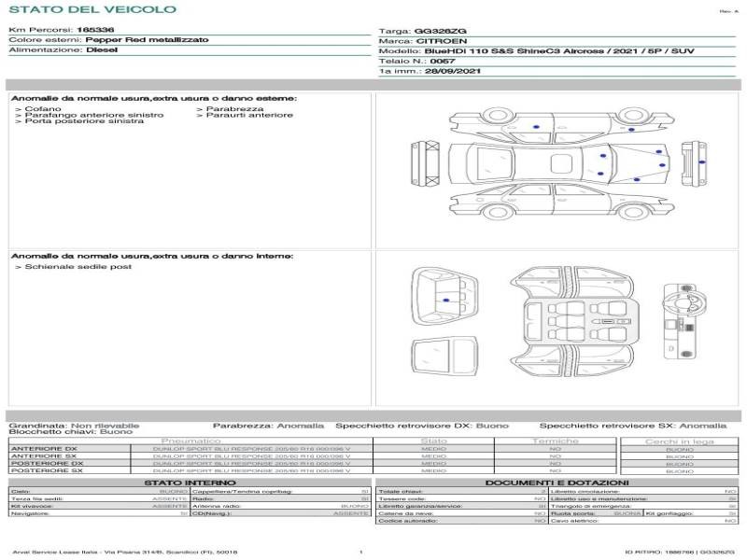Click the "Termiche" column header
Viewport: 747px width, 560px height.
[x=556, y=441]
